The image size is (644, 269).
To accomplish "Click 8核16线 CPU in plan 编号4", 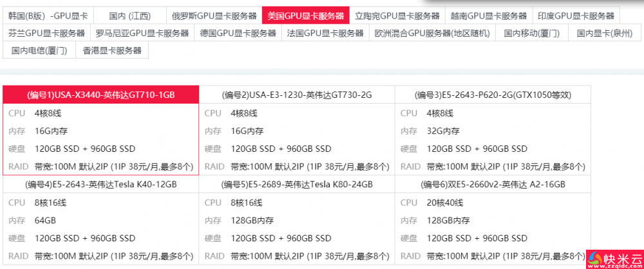I will click(x=50, y=203).
